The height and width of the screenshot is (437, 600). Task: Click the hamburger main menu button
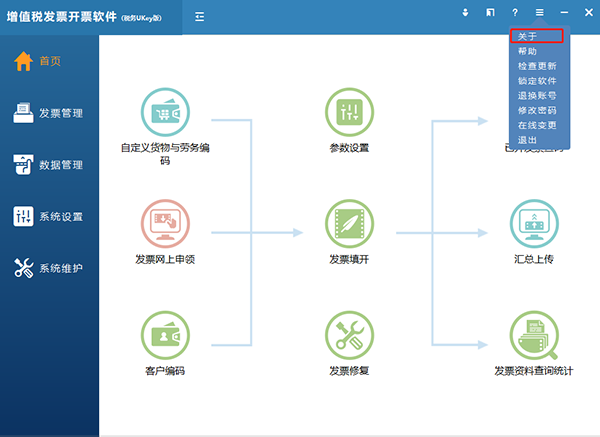pyautogui.click(x=540, y=13)
